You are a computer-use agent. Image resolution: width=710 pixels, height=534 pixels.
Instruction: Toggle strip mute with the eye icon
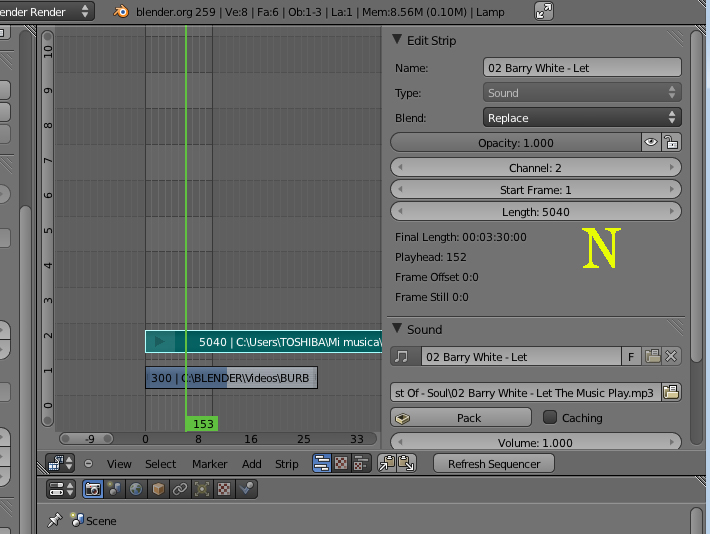coord(651,143)
